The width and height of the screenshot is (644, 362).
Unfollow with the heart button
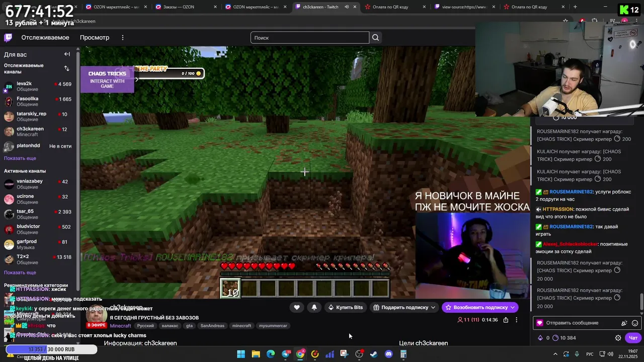point(297,307)
